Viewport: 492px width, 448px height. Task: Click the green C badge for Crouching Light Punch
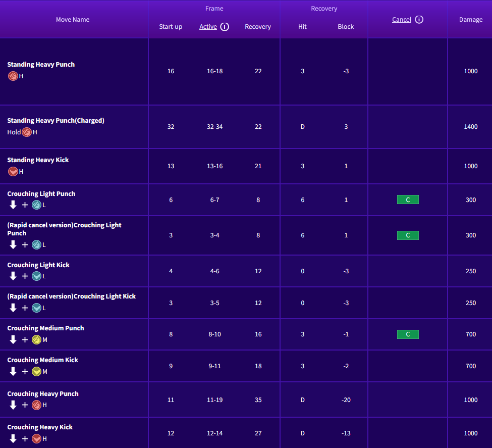point(408,200)
